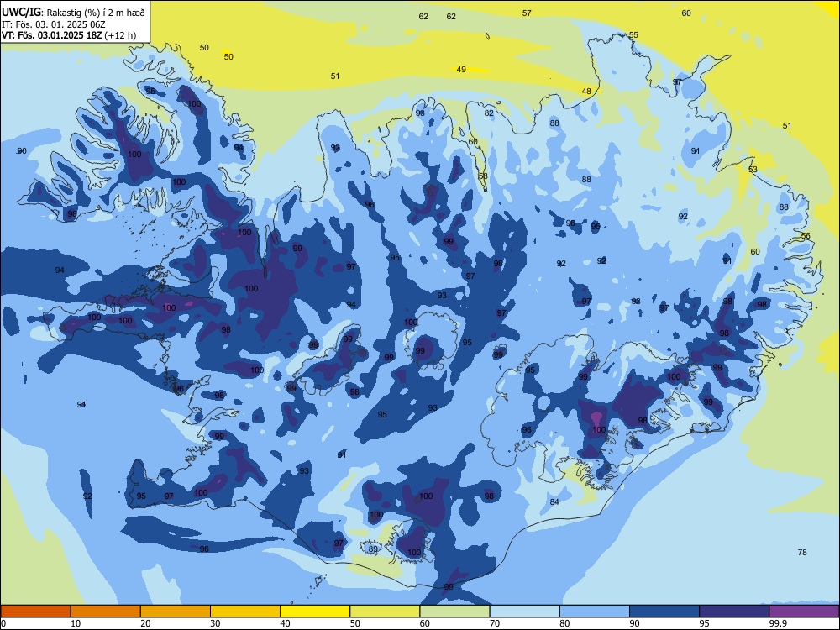Click the legend tick label '30'

click(215, 623)
